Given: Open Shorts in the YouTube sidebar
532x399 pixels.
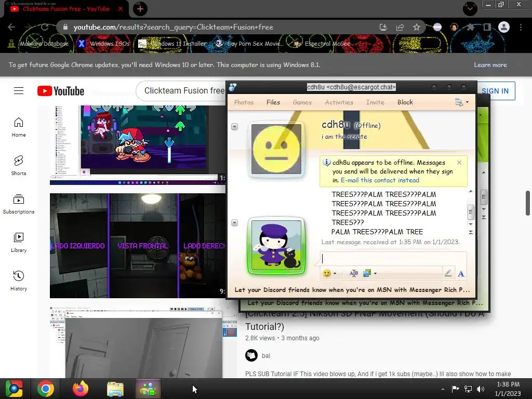Looking at the screenshot, I should pyautogui.click(x=19, y=166).
